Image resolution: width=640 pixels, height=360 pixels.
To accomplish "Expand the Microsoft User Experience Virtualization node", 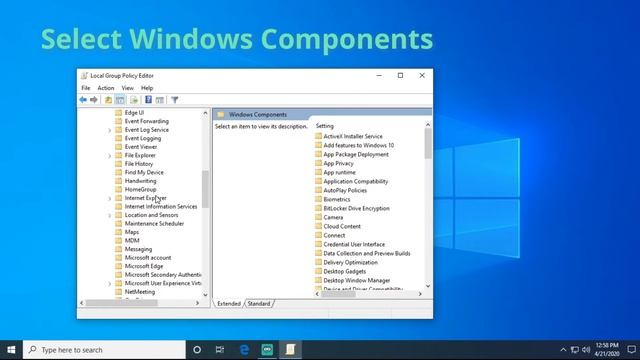I will [109, 283].
